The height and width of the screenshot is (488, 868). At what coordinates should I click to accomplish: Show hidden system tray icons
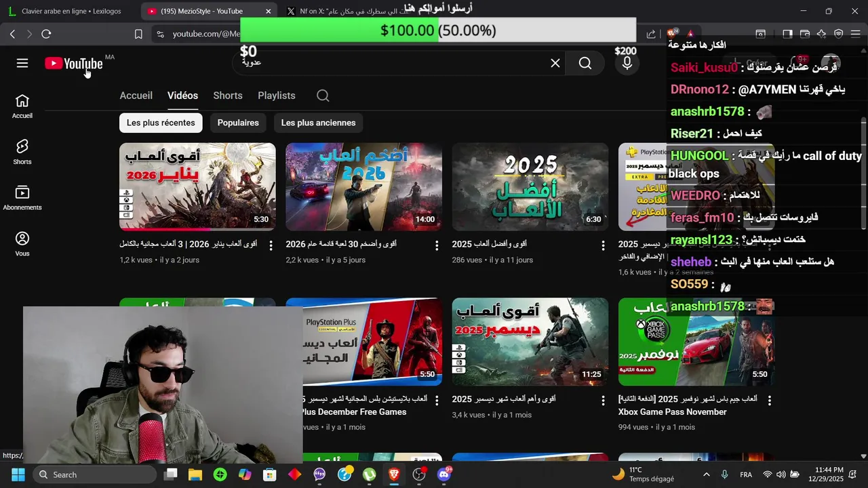coord(707,474)
